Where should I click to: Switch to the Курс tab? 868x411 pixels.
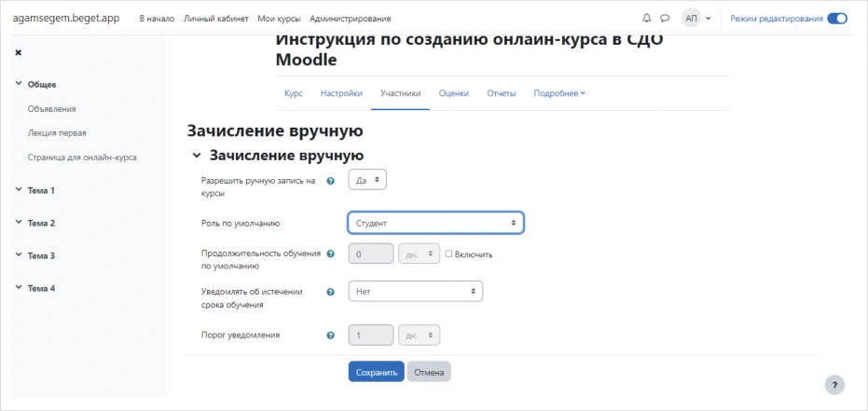[294, 93]
